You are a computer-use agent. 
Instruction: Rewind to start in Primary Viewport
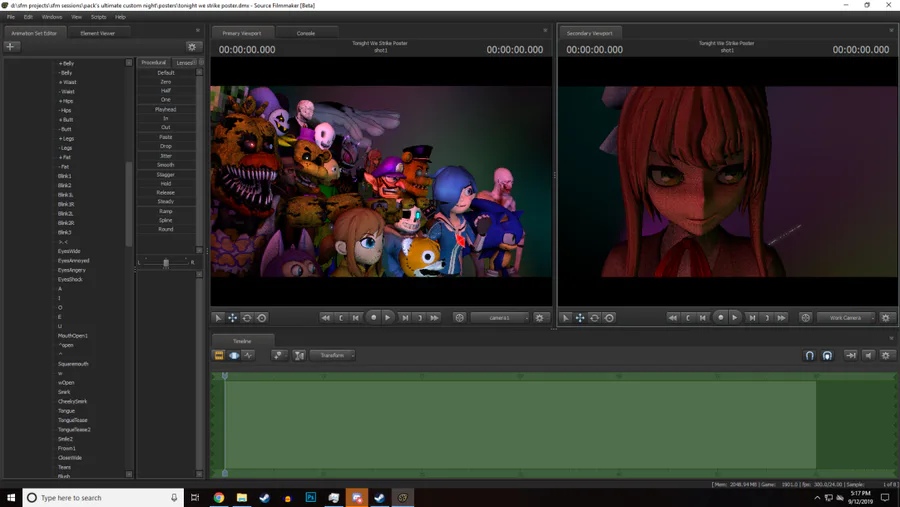coord(325,318)
